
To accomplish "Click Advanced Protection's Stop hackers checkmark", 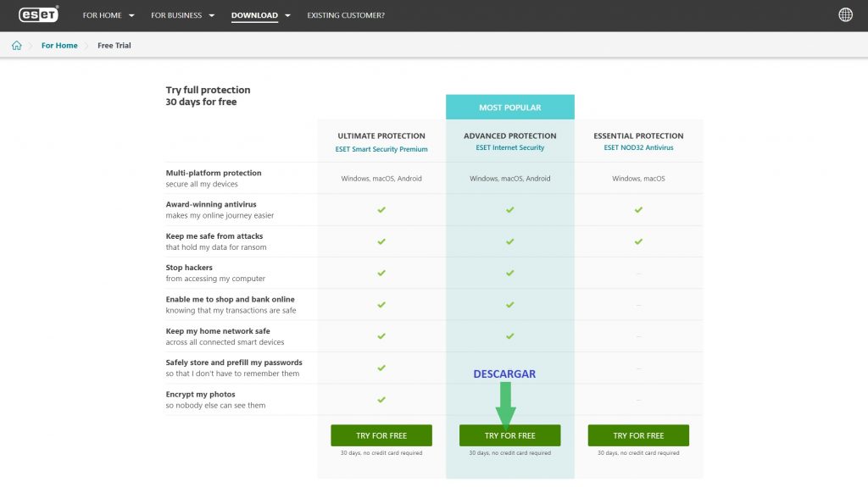I will tap(509, 273).
